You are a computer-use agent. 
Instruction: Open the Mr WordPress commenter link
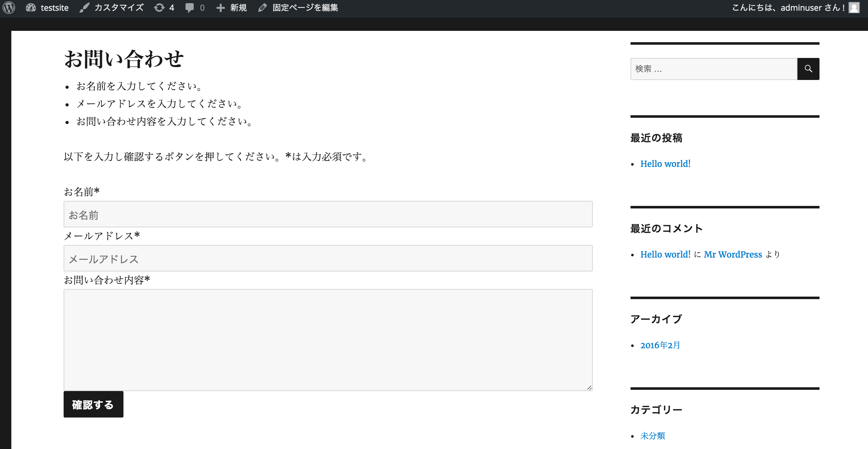click(733, 254)
